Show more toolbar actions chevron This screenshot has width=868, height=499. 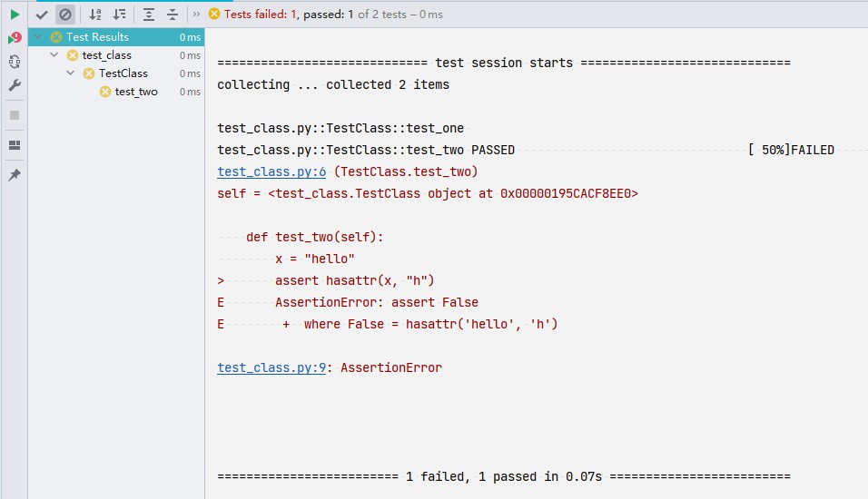tap(197, 15)
